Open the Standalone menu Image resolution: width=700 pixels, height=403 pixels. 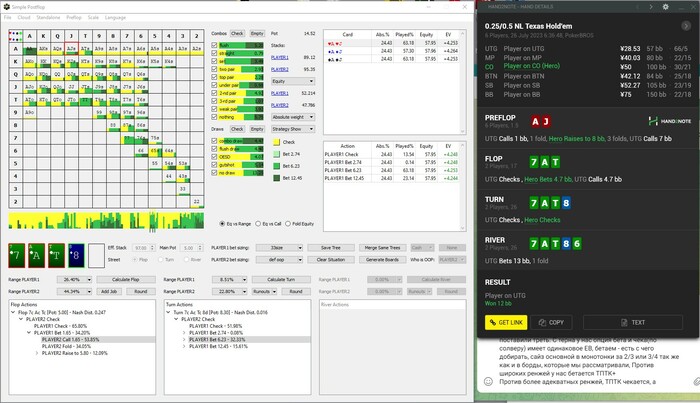coord(48,17)
